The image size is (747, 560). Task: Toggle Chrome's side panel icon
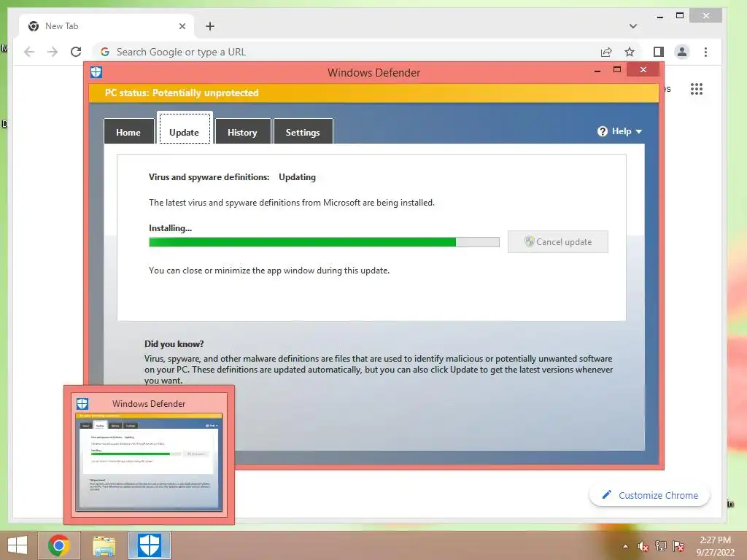[x=659, y=52]
